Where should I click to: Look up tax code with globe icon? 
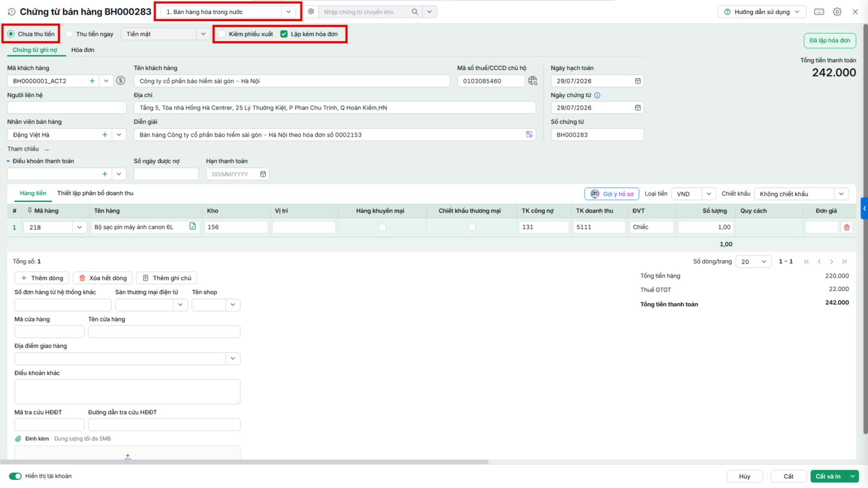(x=533, y=81)
